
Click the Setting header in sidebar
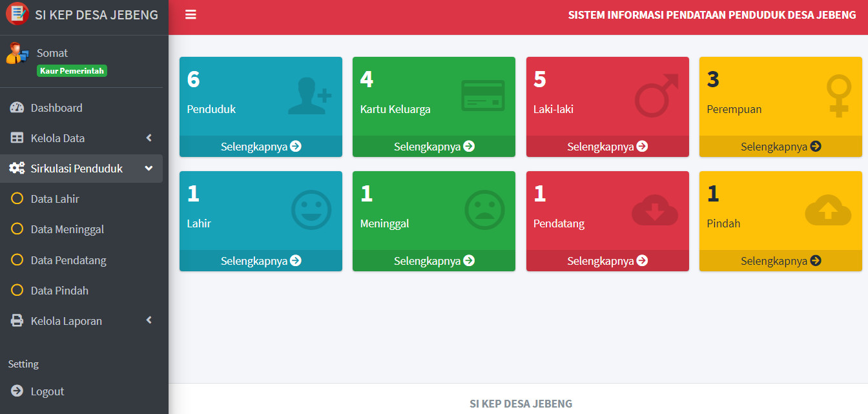click(23, 364)
